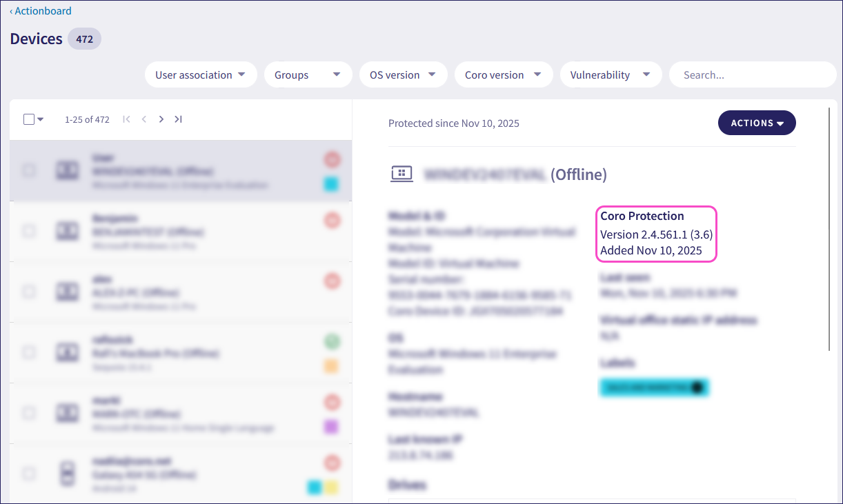Click the green status icon on the fourth device row

tap(333, 341)
